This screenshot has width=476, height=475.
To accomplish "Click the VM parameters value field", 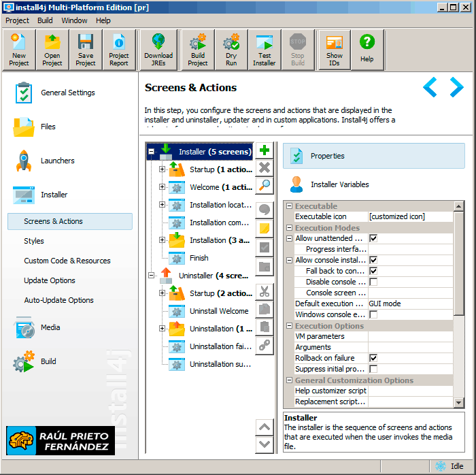I will point(409,336).
